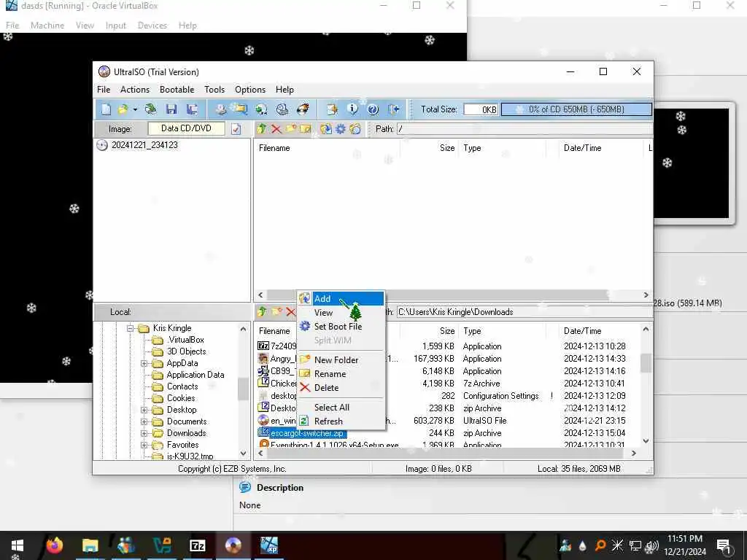Viewport: 747px width, 560px height.
Task: Collapse the Kris Kringle tree node
Action: (x=130, y=328)
